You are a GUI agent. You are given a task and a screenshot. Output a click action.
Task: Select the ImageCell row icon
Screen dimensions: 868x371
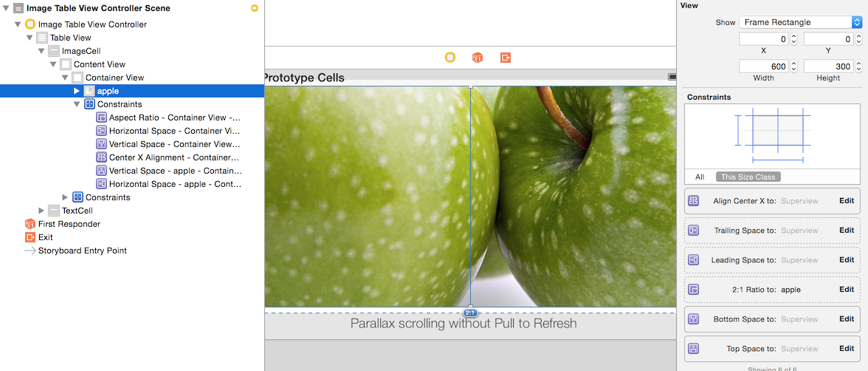click(54, 51)
